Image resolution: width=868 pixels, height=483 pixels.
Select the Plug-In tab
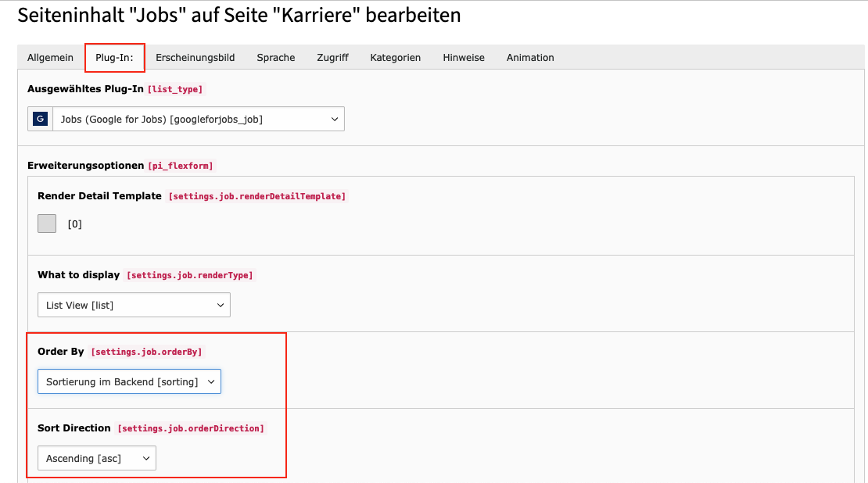click(x=115, y=58)
